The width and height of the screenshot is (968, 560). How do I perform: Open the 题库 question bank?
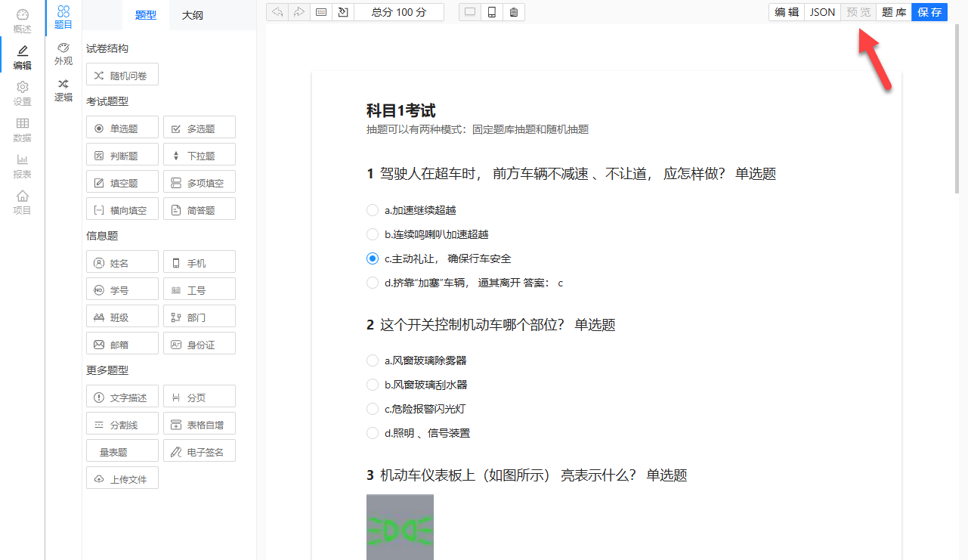point(894,12)
